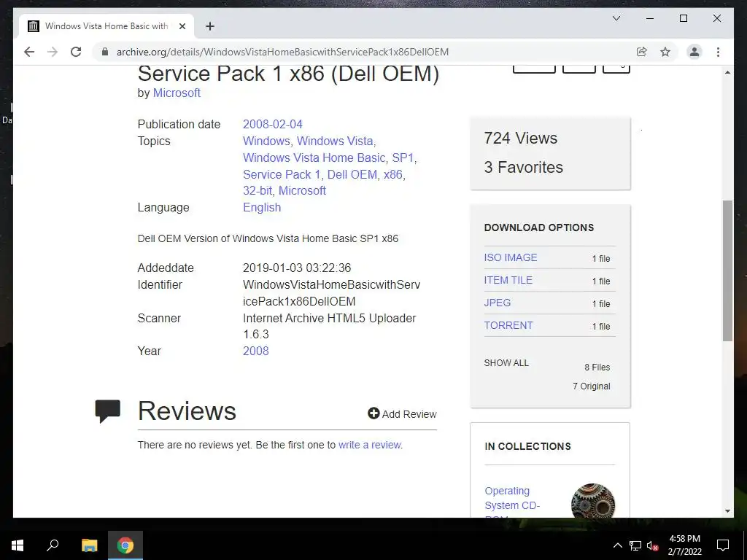747x560 pixels.
Task: Open the Year 2008 link
Action: pyautogui.click(x=256, y=351)
